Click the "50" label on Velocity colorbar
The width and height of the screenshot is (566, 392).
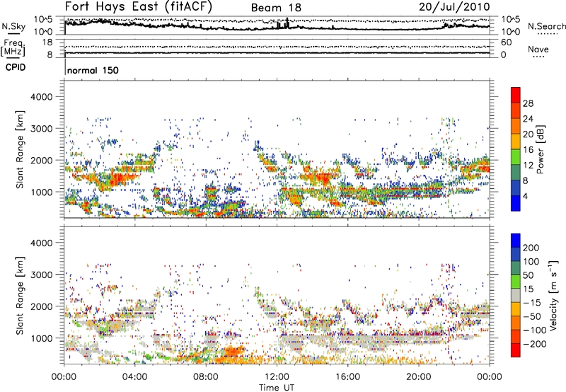pos(528,275)
